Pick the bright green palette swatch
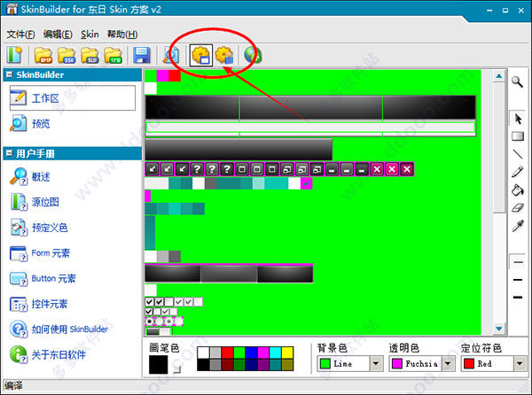 tap(239, 352)
